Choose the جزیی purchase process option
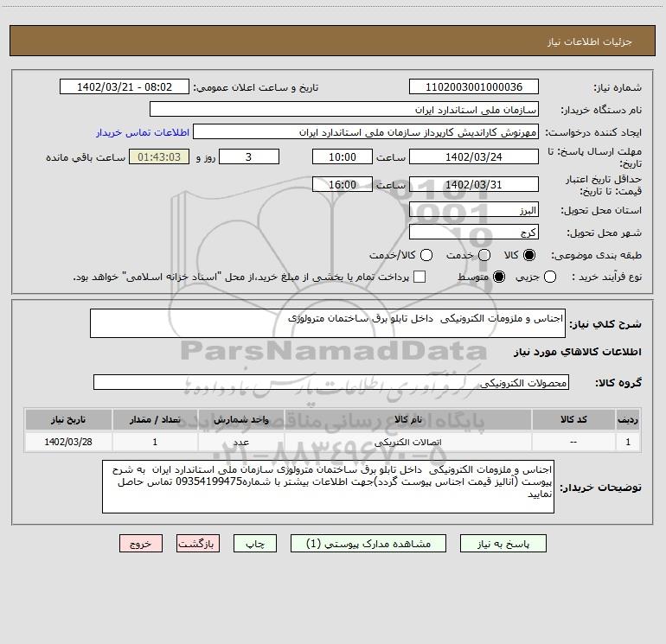 549,277
